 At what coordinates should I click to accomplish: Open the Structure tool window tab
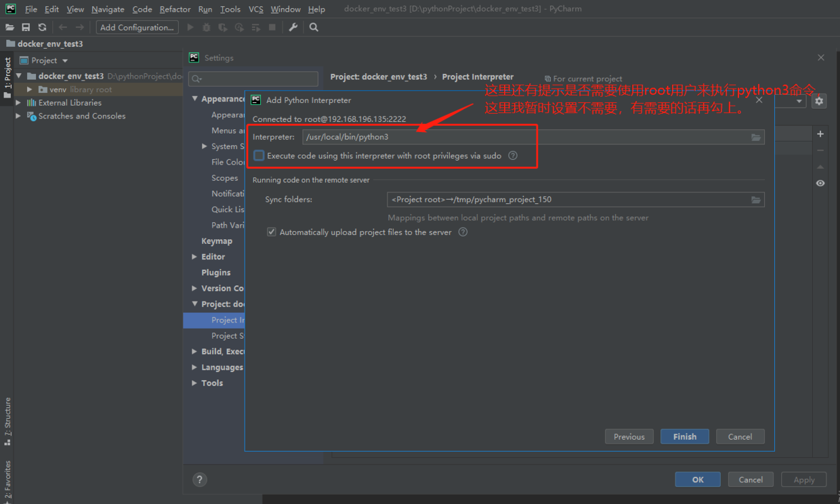click(x=7, y=421)
